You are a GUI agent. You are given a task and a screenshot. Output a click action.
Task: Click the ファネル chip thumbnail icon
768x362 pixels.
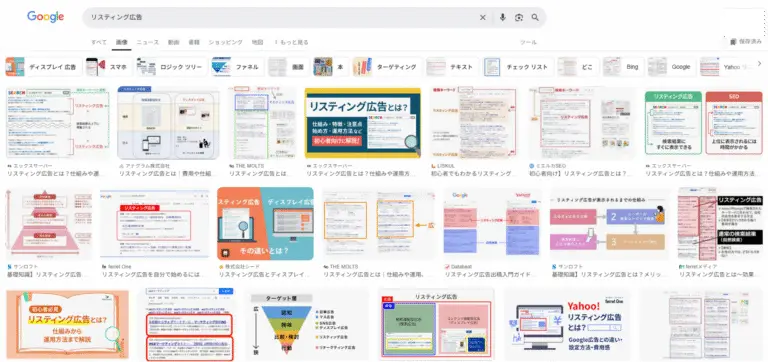click(221, 67)
